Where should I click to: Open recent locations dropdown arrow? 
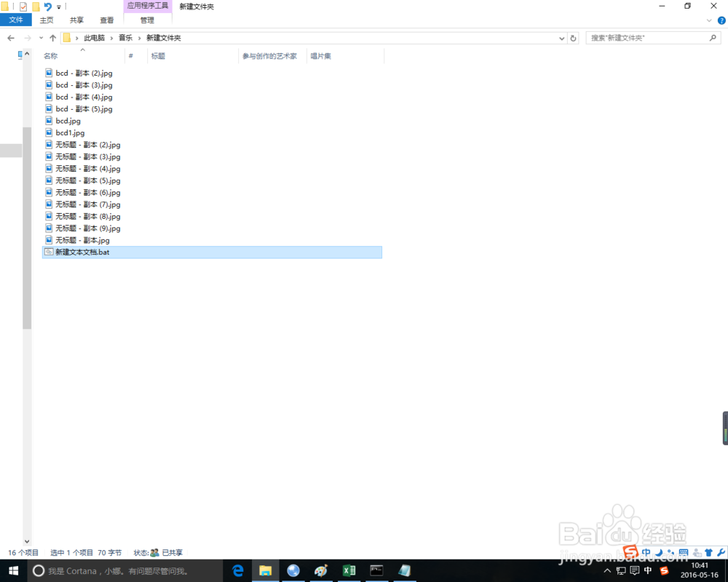(x=41, y=38)
